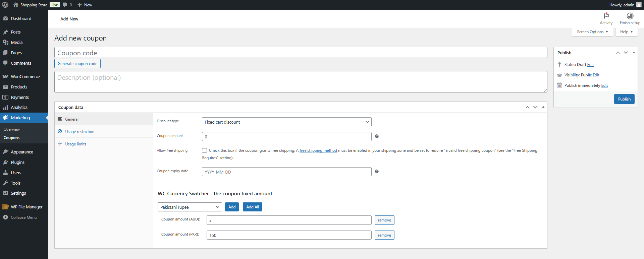The height and width of the screenshot is (259, 644).
Task: Click the Tools wrench icon
Action: click(x=5, y=183)
